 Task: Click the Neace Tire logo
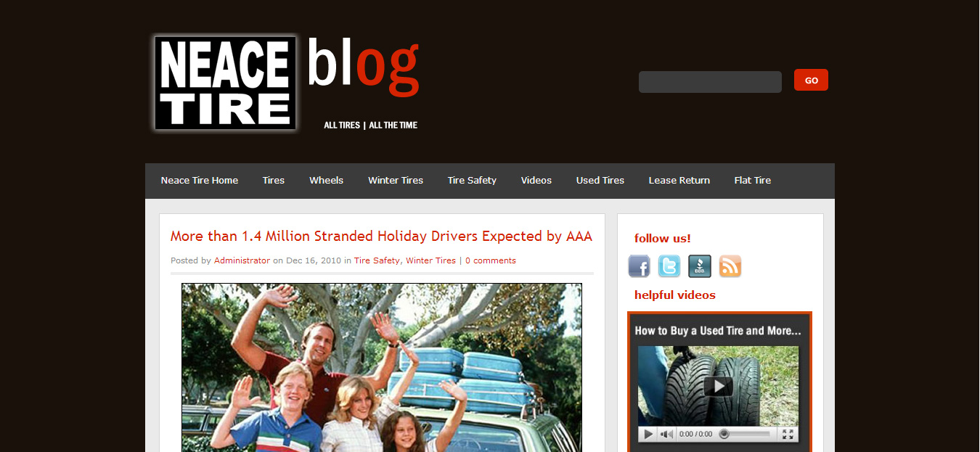pos(225,83)
